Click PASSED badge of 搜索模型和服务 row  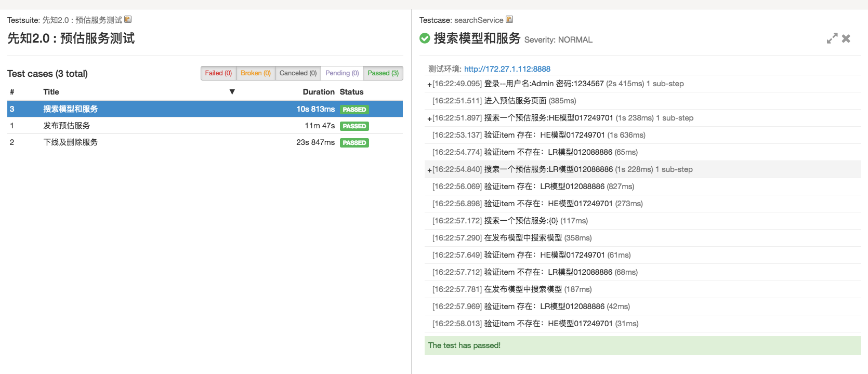click(354, 110)
